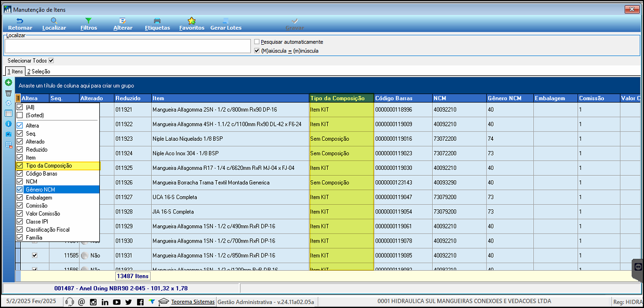Open the Teorema Sistemas link
This screenshot has width=644, height=308.
(193, 302)
